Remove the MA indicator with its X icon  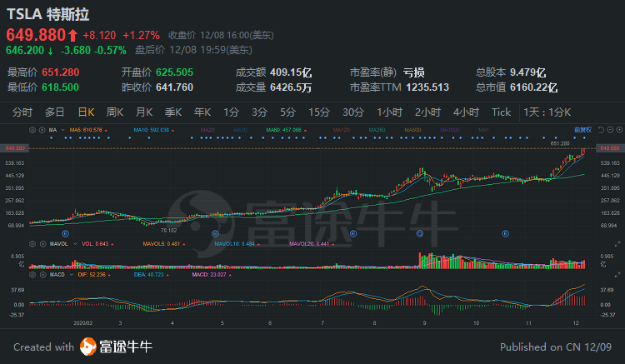pyautogui.click(x=42, y=130)
